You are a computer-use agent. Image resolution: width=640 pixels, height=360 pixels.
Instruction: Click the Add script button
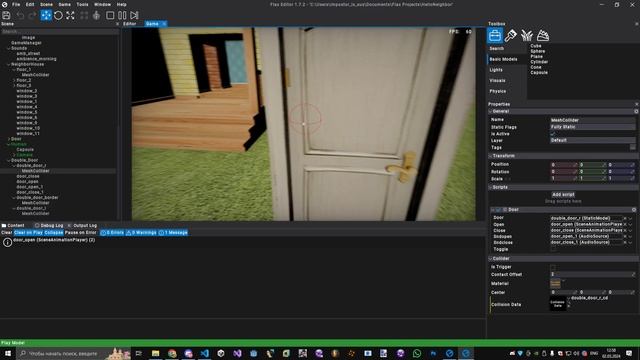563,195
